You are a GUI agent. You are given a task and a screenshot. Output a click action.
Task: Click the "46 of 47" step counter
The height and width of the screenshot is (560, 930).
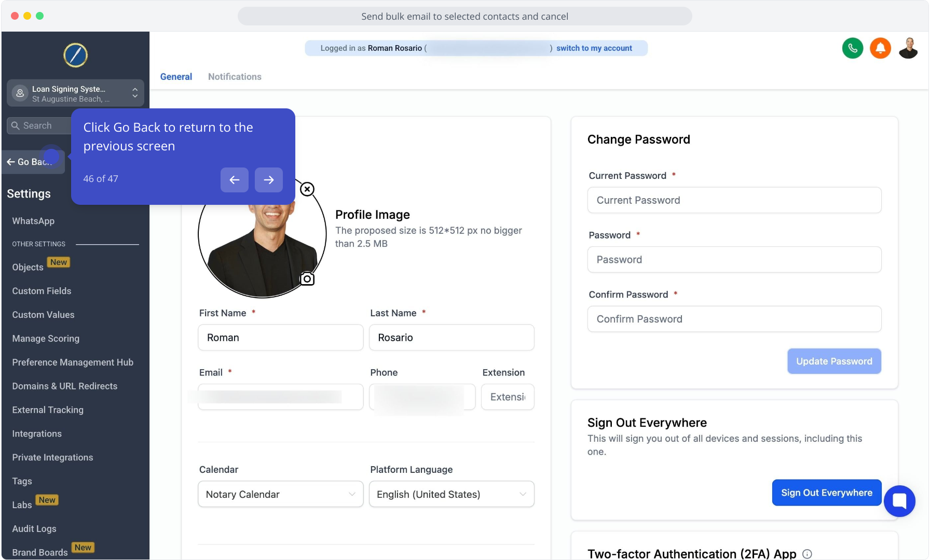[101, 179]
